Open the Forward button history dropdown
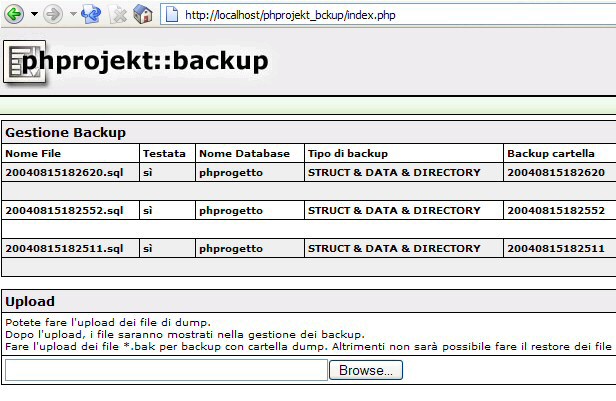The image size is (616, 401). click(73, 14)
